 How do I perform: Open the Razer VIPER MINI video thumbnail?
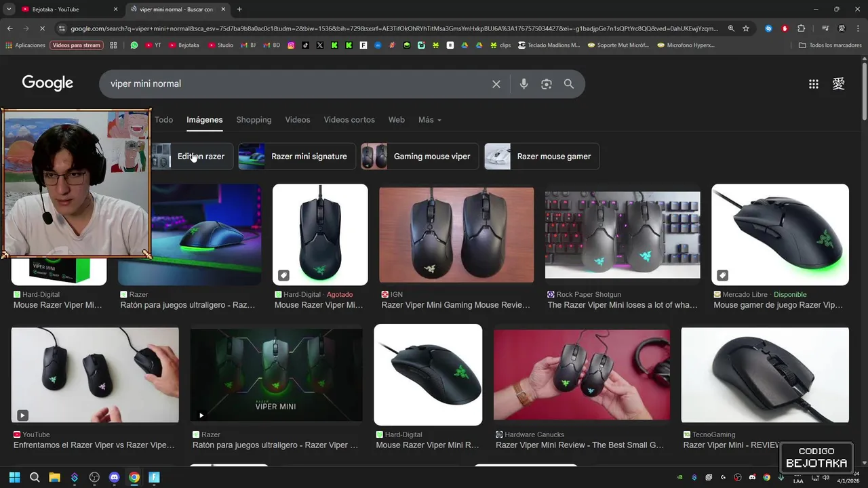pyautogui.click(x=277, y=375)
